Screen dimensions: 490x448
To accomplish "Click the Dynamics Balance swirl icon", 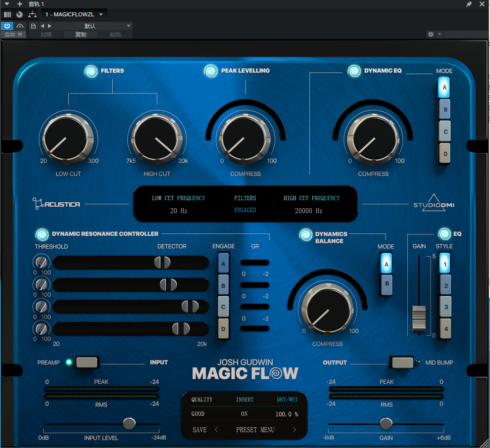I will (306, 234).
